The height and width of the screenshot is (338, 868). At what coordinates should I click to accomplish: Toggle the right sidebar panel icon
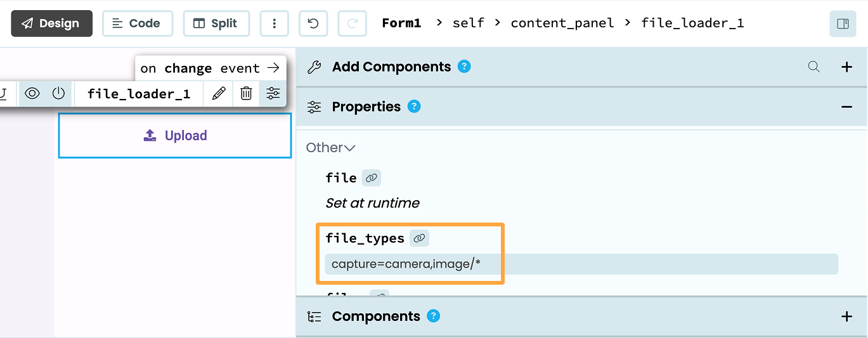tap(843, 24)
